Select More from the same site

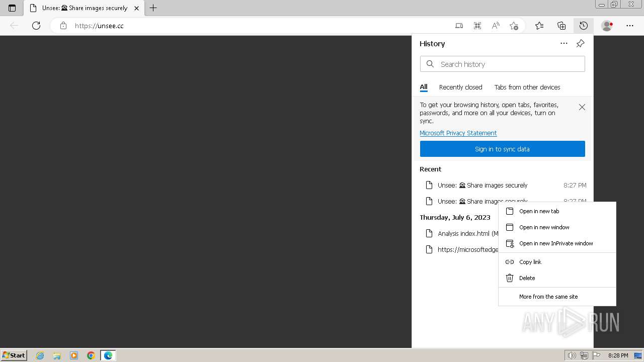[x=557, y=297]
